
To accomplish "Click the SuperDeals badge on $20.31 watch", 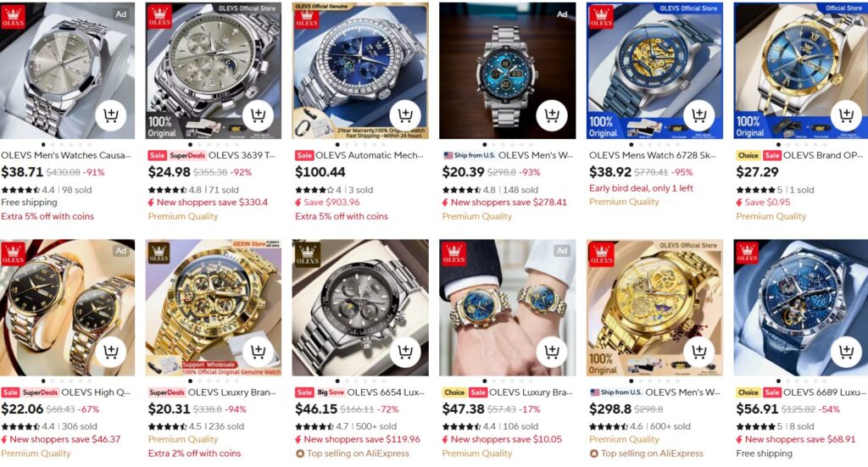I will click(x=167, y=392).
